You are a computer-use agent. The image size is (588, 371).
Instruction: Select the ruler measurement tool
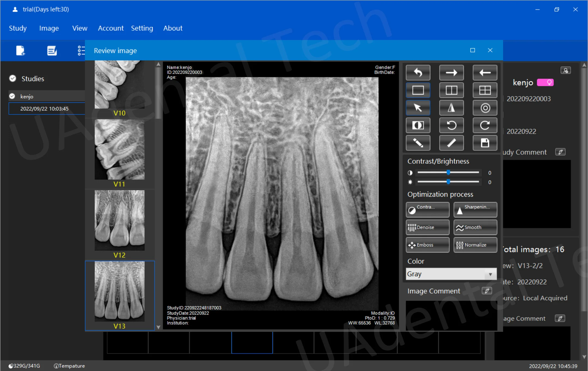(x=451, y=143)
